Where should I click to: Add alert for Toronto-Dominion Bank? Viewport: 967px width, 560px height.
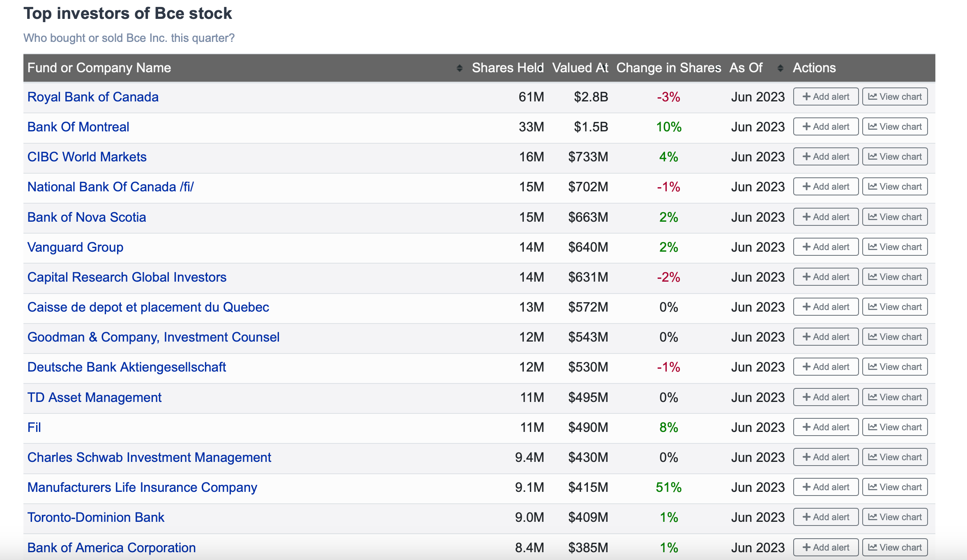(x=826, y=517)
